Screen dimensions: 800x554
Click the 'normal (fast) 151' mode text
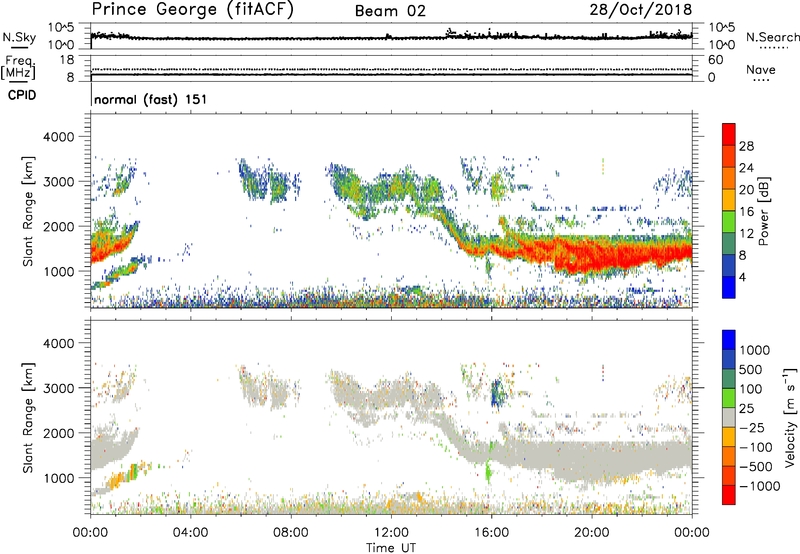[151, 99]
